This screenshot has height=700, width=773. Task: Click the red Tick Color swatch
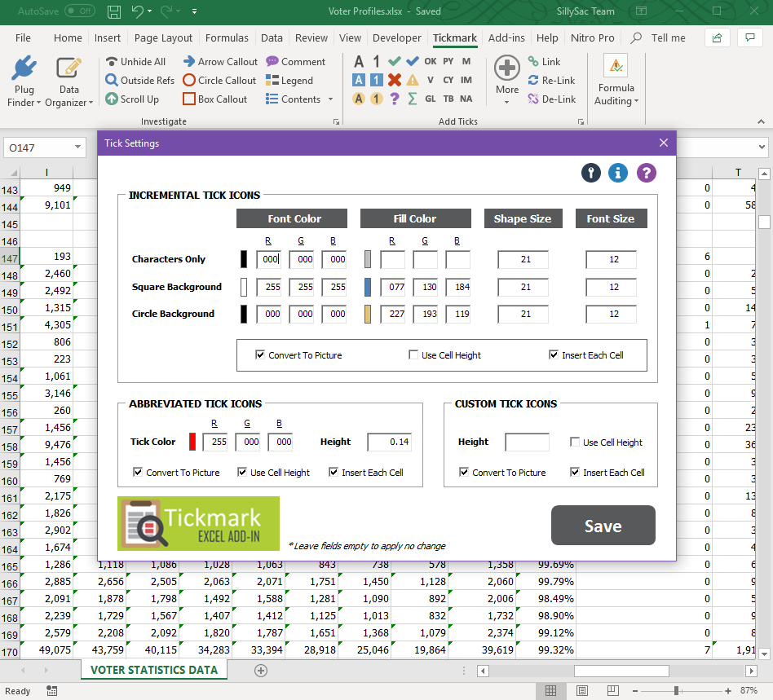(193, 442)
